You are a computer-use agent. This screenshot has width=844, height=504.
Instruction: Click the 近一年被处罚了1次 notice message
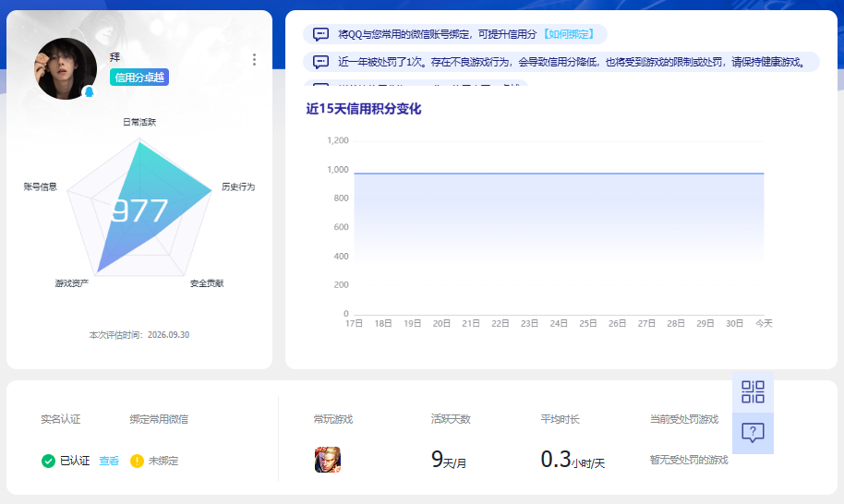tap(571, 62)
